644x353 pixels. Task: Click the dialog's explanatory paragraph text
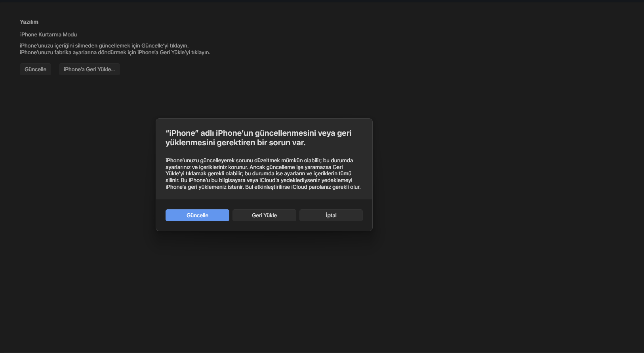click(263, 174)
